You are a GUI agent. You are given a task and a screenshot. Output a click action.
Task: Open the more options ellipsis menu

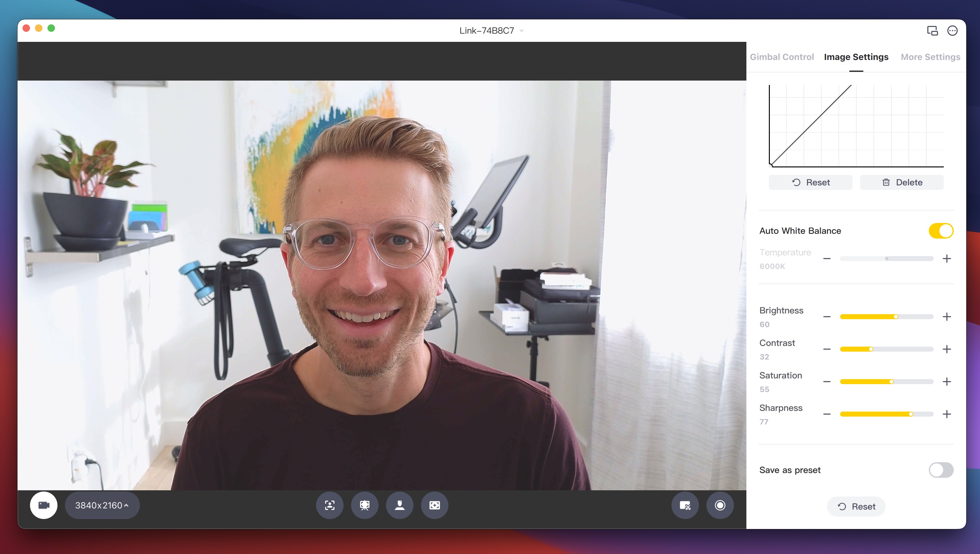click(x=953, y=30)
